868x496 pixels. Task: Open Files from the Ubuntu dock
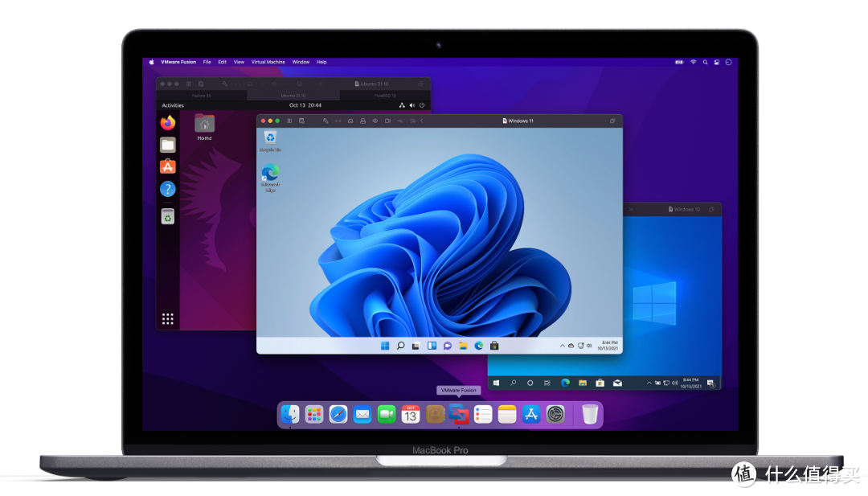(x=168, y=145)
